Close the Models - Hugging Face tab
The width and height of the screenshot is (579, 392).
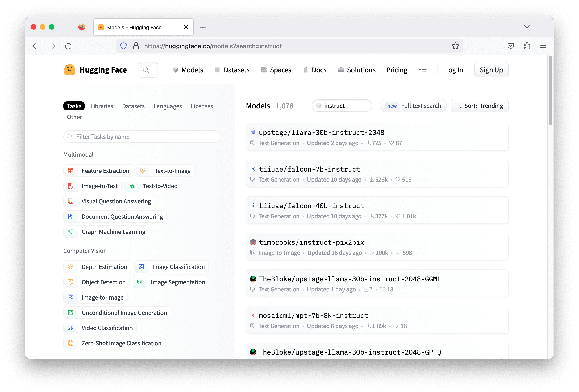coord(186,27)
